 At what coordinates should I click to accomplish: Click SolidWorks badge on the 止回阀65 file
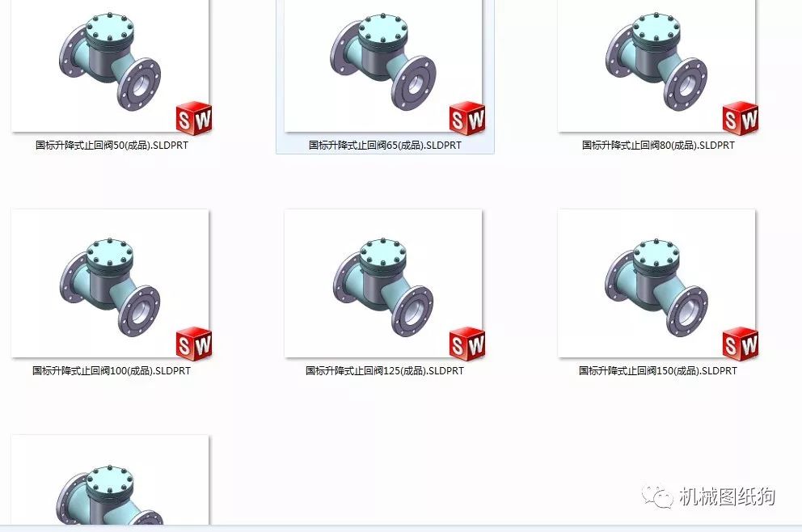coord(467,119)
